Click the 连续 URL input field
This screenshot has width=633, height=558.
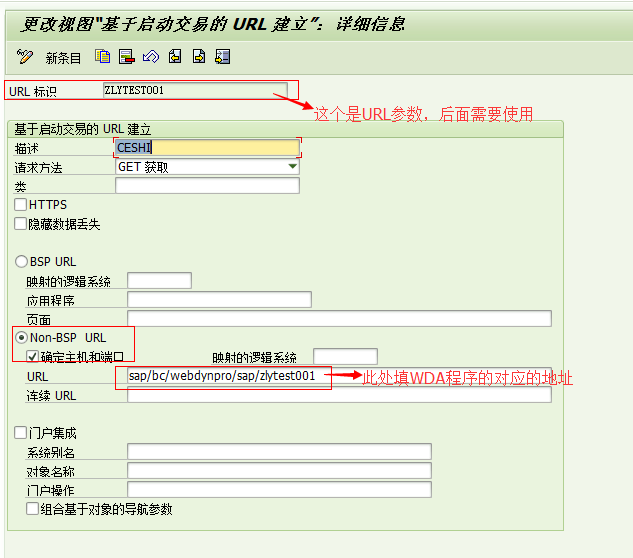(x=339, y=394)
